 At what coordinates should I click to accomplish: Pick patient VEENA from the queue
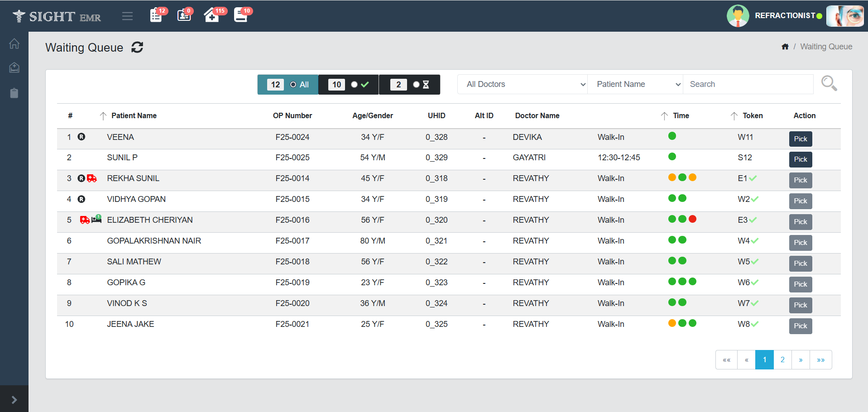pyautogui.click(x=800, y=139)
